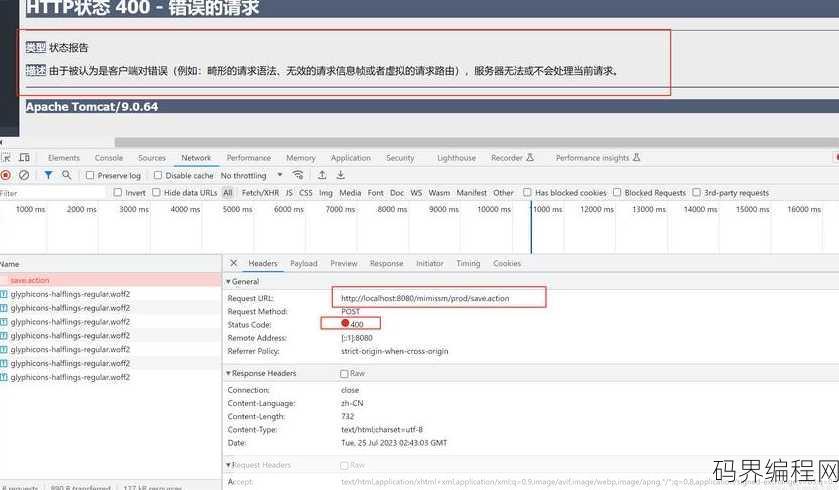Open the Memory panel
Image resolution: width=839 pixels, height=490 pixels.
[301, 158]
